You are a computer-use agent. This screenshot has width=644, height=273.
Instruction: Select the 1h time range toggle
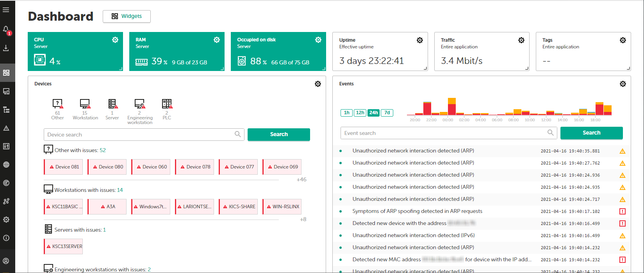pyautogui.click(x=346, y=113)
